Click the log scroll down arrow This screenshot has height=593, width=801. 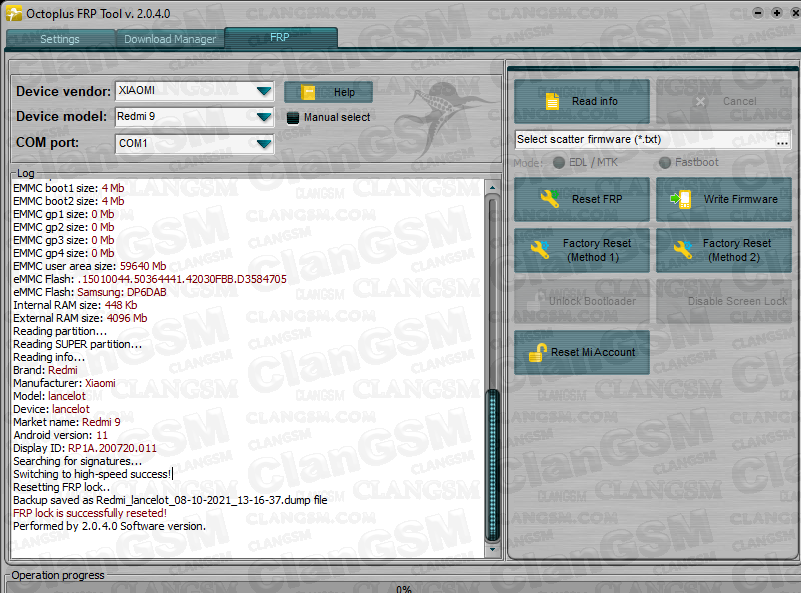pyautogui.click(x=492, y=550)
